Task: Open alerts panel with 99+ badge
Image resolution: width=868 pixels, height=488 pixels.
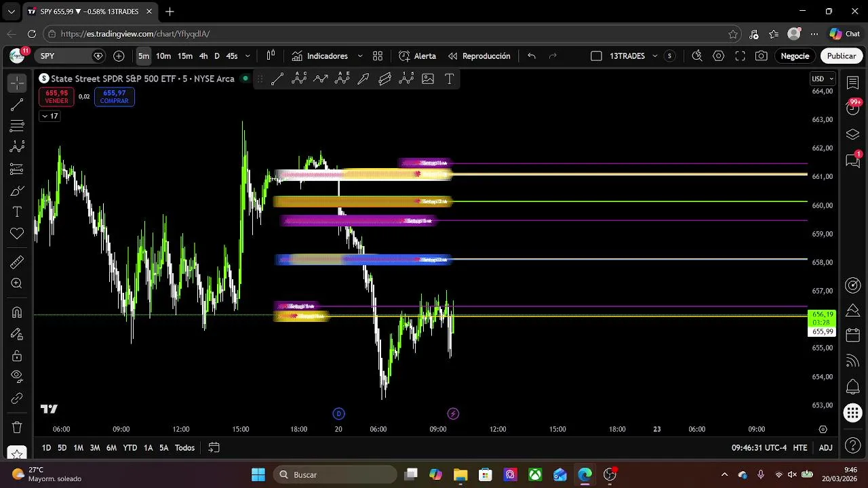Action: coord(853,107)
